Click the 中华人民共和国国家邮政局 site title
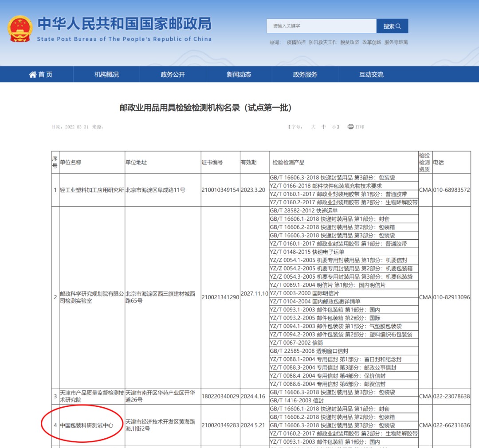The image size is (479, 448). [124, 24]
